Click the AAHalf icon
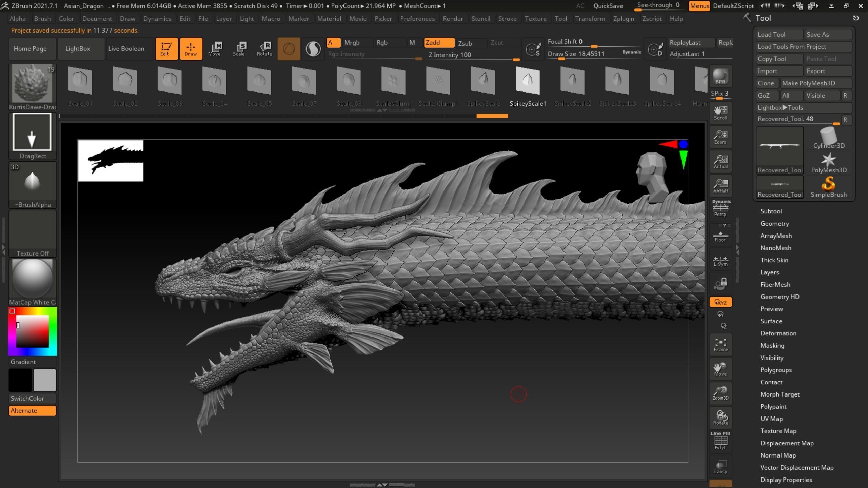 721,186
